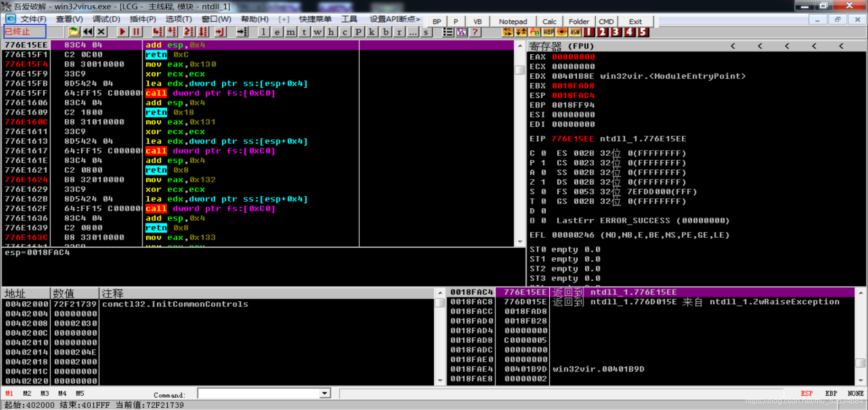Open the Log window with 'l' button
Screen dimensions: 868x410
point(264,32)
